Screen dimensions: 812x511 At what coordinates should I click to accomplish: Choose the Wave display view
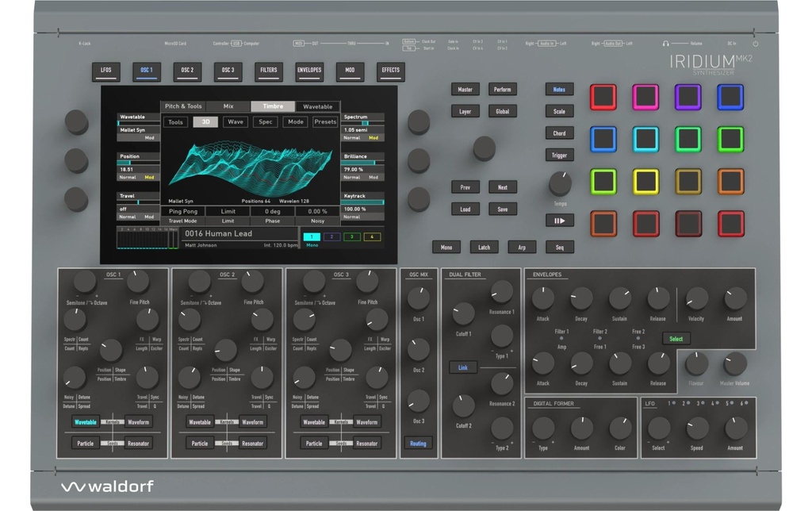coord(236,121)
